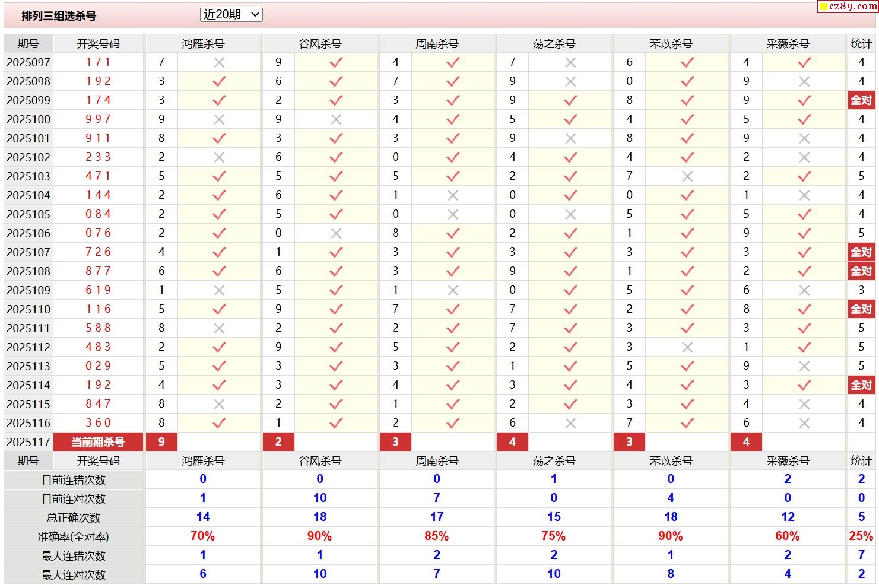Click the 芣苡 cross mark in row 2025103
This screenshot has width=879, height=588.
pyautogui.click(x=687, y=176)
